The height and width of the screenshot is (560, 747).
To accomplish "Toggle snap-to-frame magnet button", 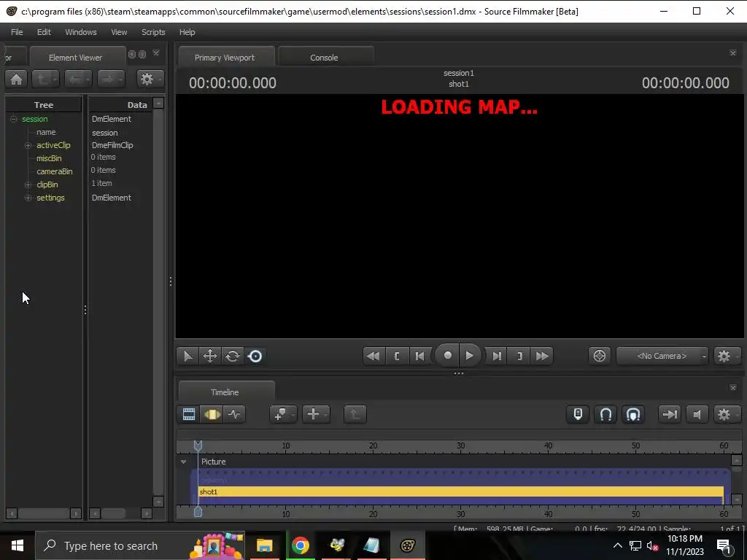I will (633, 414).
